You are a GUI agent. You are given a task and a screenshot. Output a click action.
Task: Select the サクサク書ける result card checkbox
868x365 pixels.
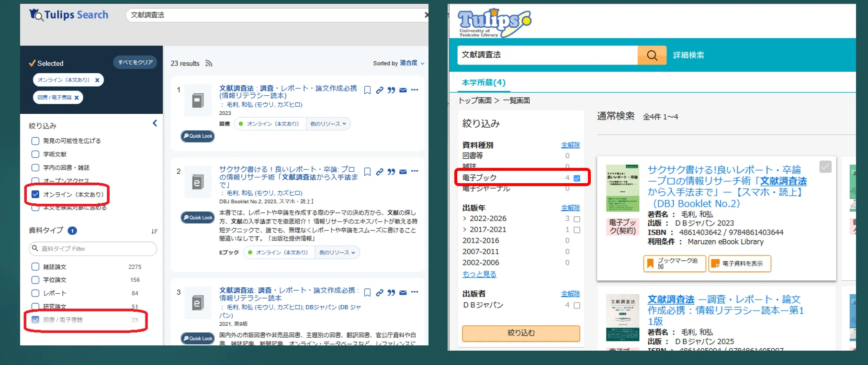coord(825,166)
